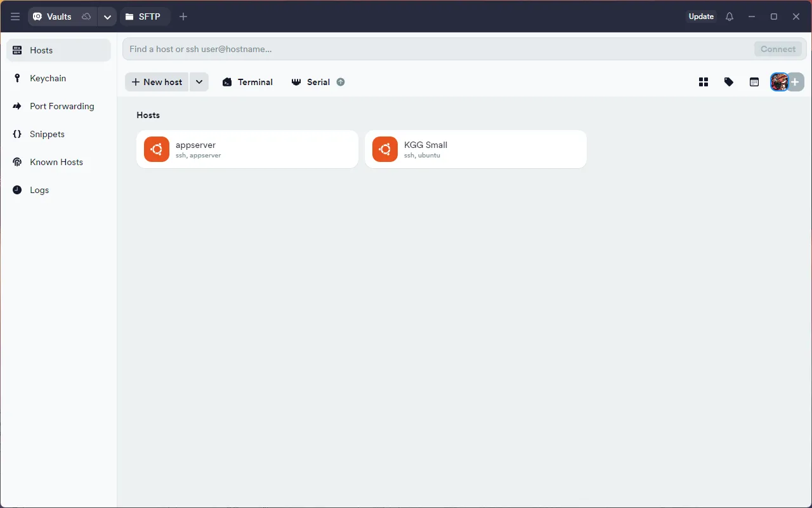Open a local Terminal

pos(247,82)
